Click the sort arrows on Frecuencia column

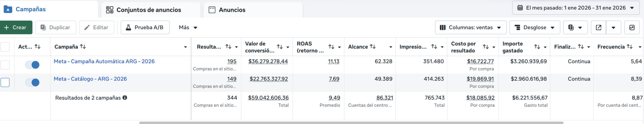[x=630, y=46]
